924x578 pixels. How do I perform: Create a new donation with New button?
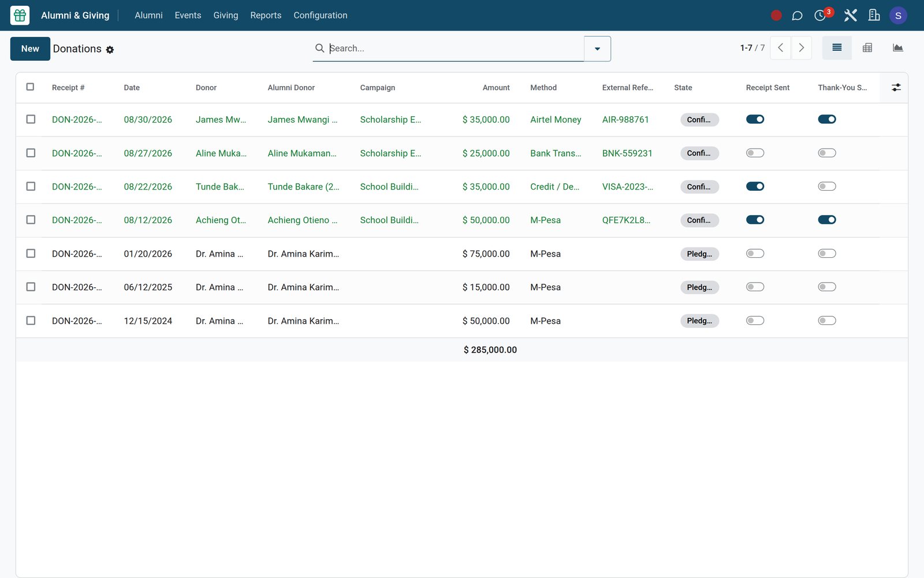pos(30,49)
